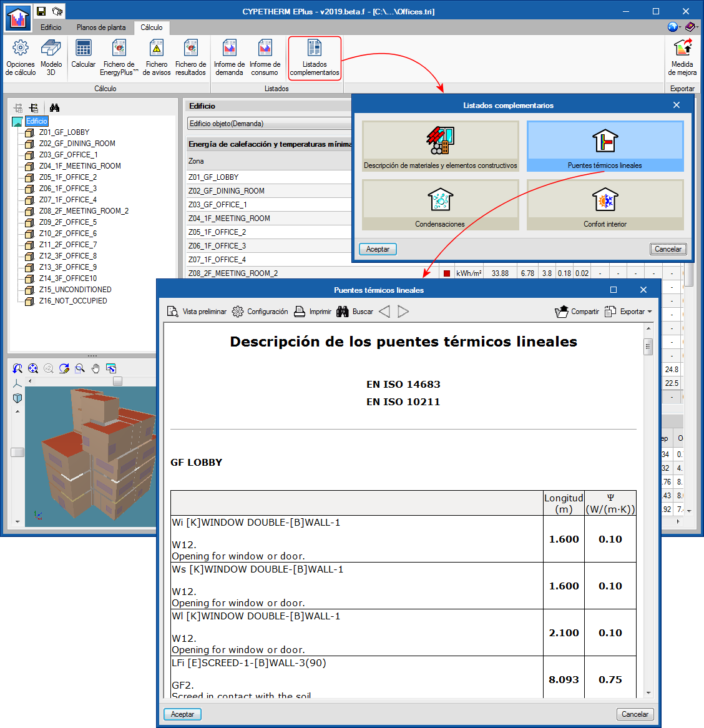Click Imprimir to print the report

(x=313, y=312)
